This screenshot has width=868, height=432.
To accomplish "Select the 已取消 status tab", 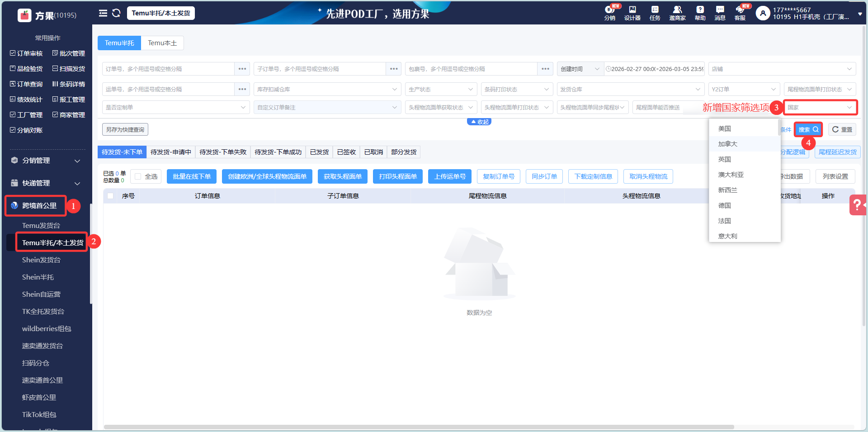I will 373,152.
